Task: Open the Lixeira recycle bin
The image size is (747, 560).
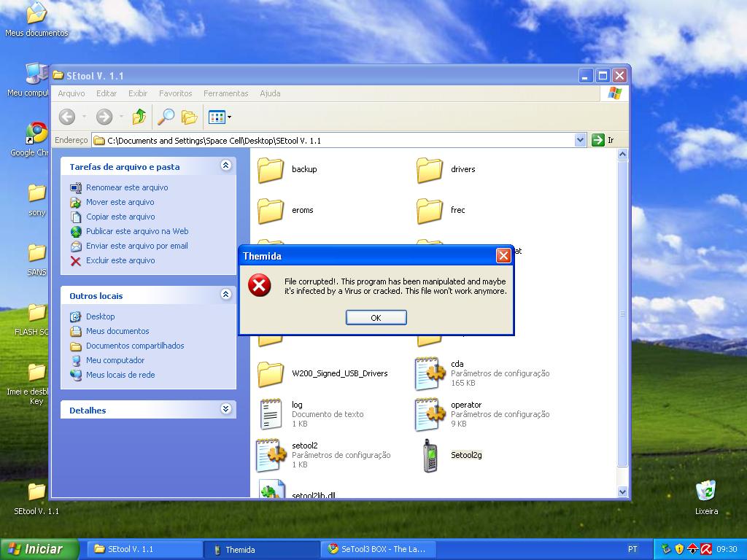Action: 706,497
